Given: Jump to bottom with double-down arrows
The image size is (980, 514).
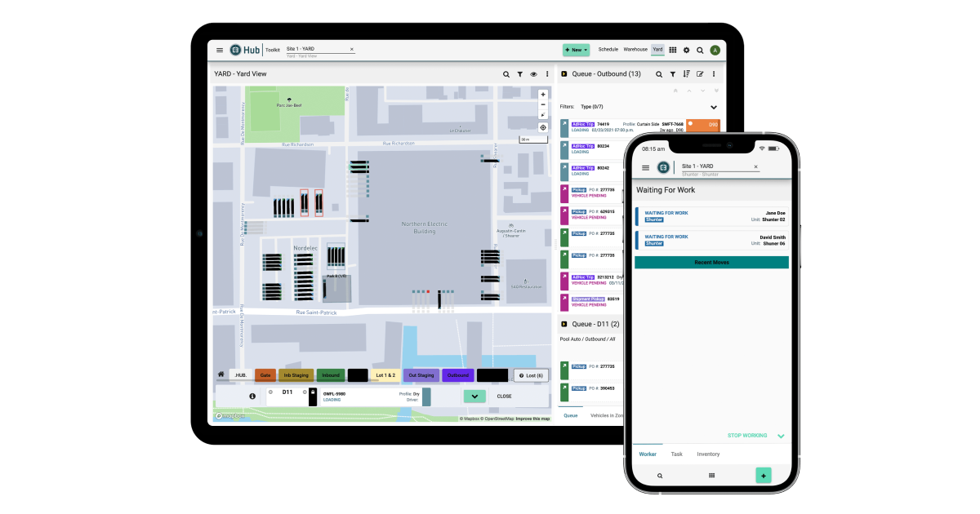Looking at the screenshot, I should click(716, 91).
